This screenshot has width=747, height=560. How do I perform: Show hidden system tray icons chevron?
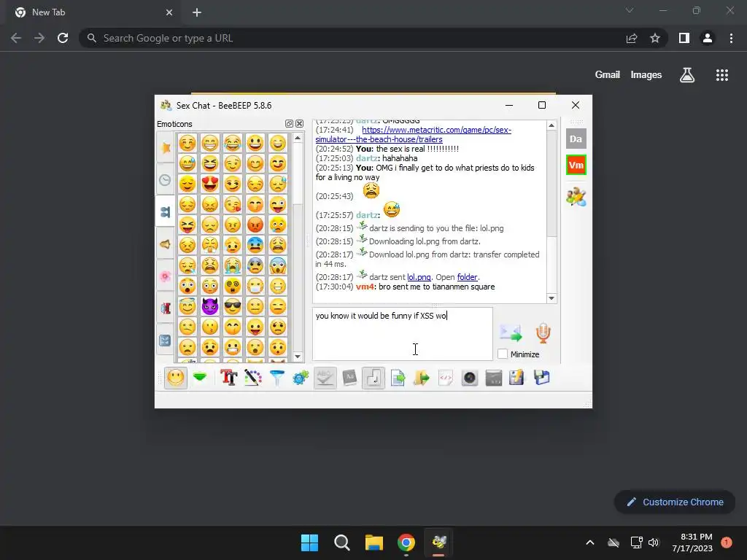[x=589, y=542]
